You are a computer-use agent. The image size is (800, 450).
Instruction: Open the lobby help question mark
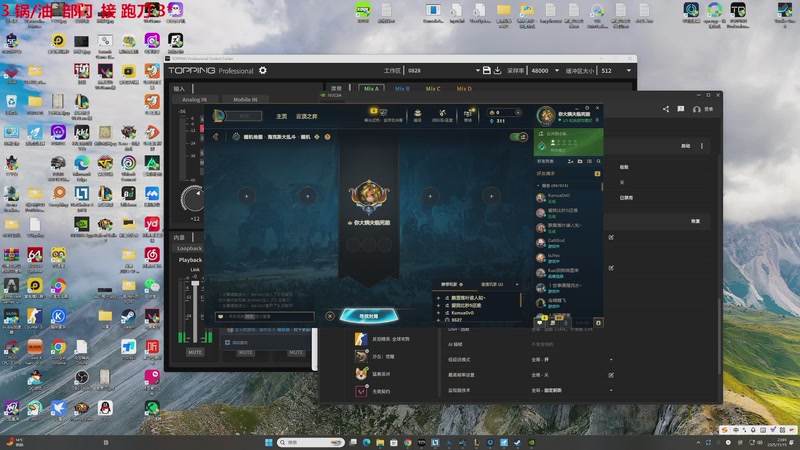328,137
